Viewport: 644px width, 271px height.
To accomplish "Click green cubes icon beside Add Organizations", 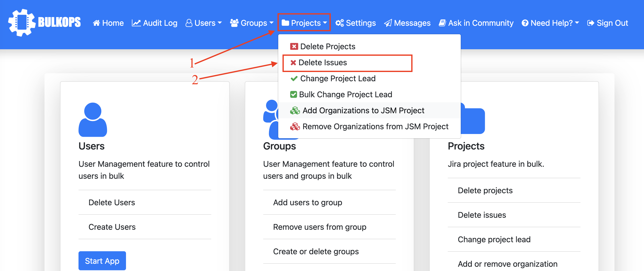I will 295,110.
